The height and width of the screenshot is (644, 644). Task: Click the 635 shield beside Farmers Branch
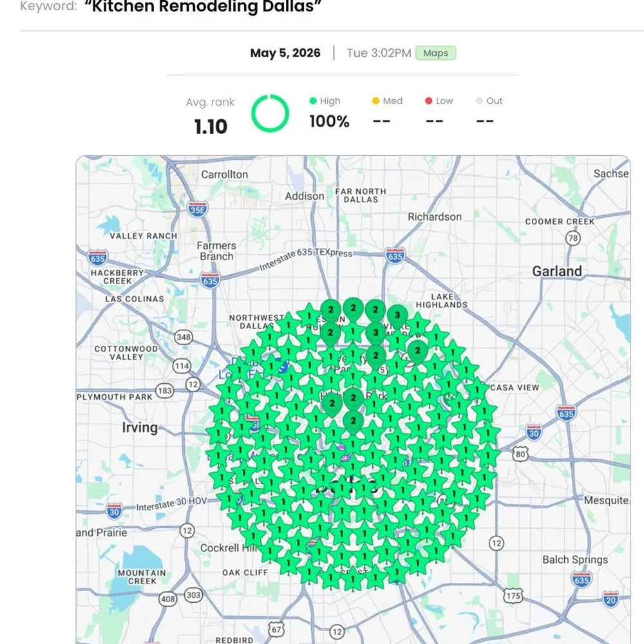[211, 281]
